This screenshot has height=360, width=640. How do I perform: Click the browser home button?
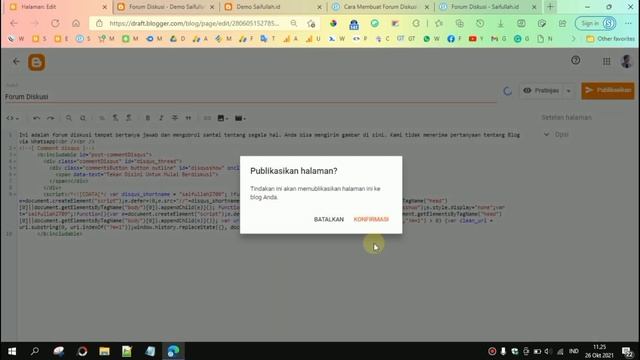76,24
